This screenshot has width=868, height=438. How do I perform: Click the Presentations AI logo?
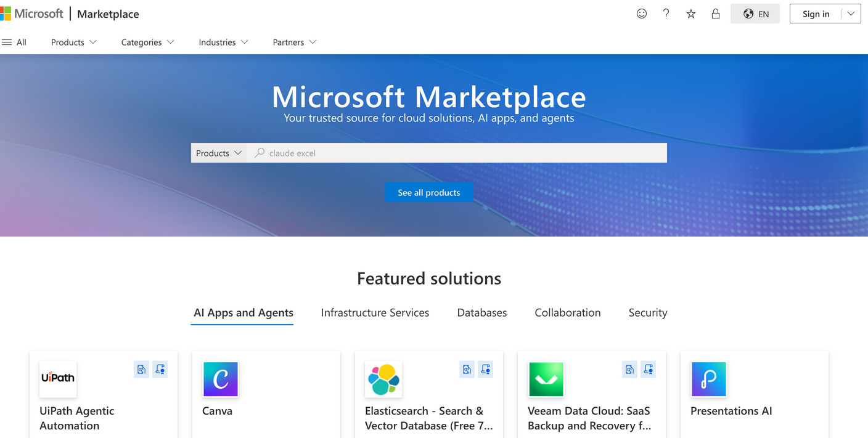pos(708,379)
